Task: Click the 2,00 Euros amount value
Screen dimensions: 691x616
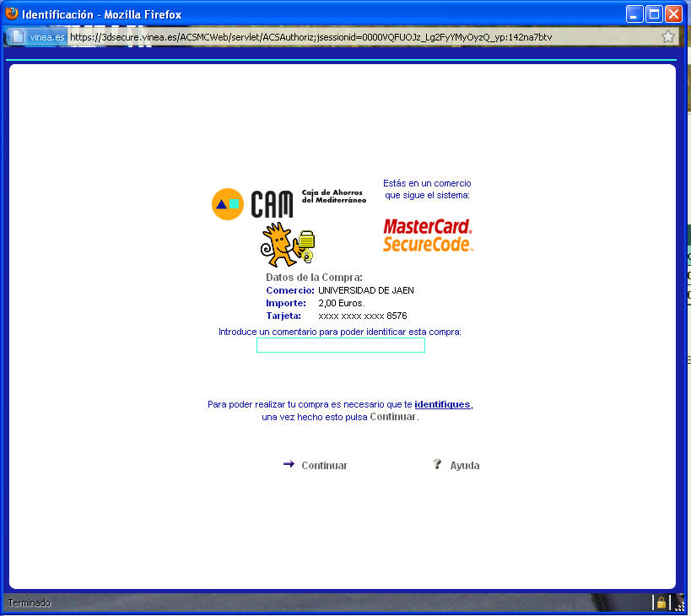Action: pyautogui.click(x=342, y=303)
